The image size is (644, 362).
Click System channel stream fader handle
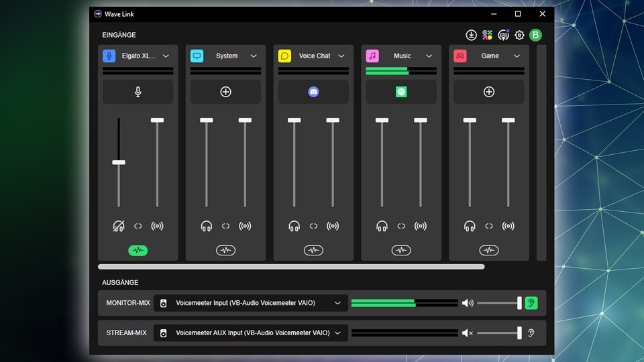click(246, 120)
